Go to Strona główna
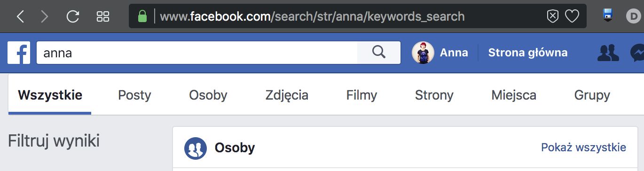The height and width of the screenshot is (171, 644). [528, 53]
